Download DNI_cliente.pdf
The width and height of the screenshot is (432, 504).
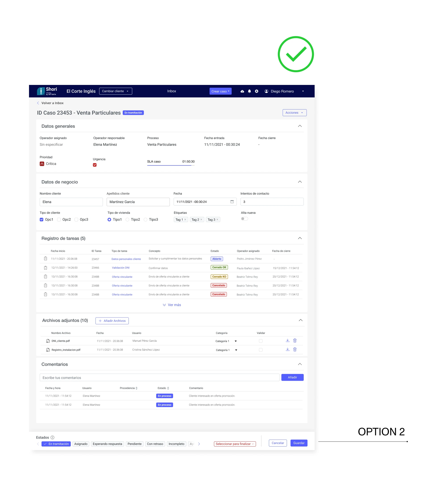(x=288, y=341)
